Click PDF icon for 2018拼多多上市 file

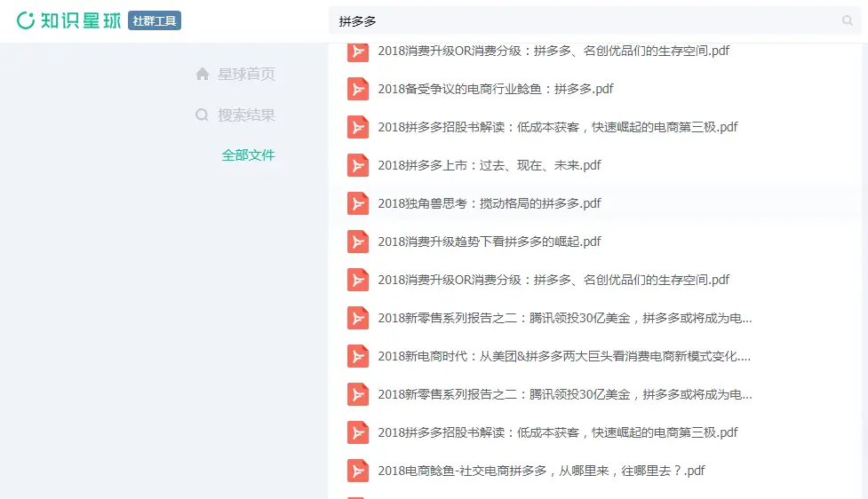click(x=357, y=165)
